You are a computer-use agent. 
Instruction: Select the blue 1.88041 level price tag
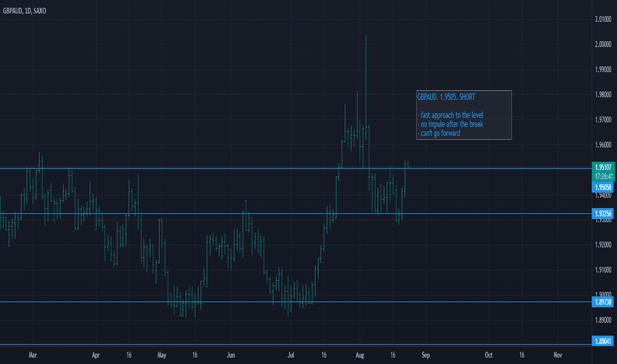(x=603, y=341)
